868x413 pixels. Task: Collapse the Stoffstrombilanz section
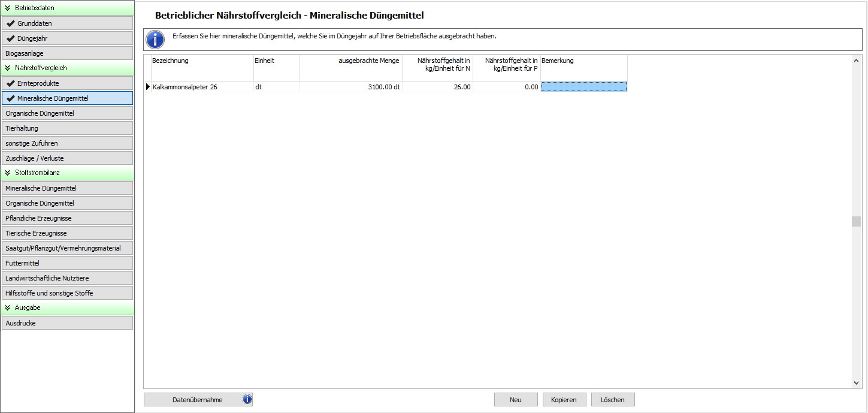tap(8, 173)
